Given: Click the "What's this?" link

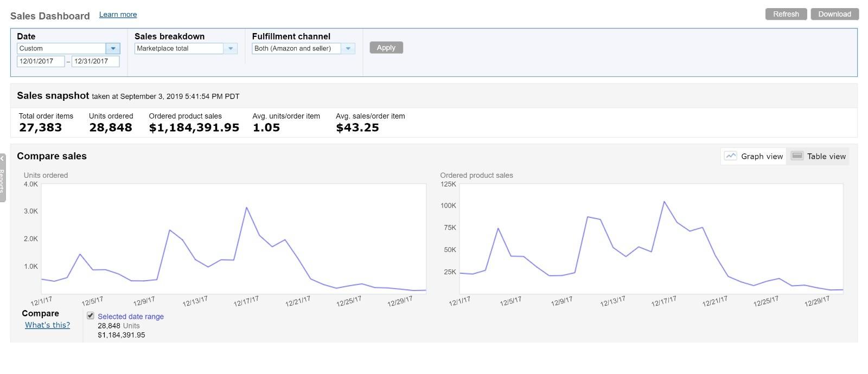Looking at the screenshot, I should pos(47,325).
